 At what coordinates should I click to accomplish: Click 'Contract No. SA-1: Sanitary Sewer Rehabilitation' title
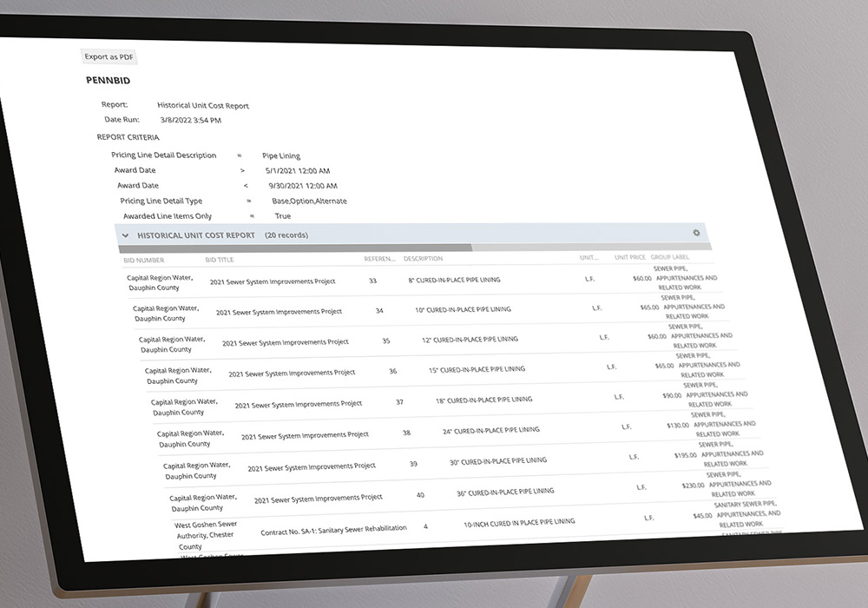[334, 531]
